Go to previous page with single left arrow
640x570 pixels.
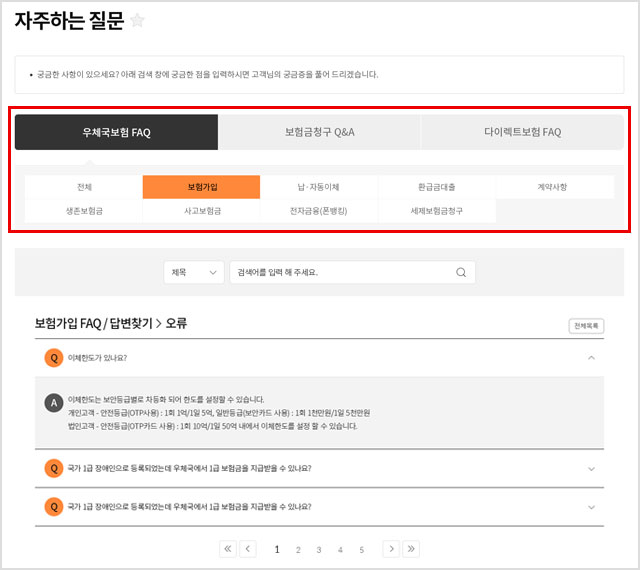(248, 549)
